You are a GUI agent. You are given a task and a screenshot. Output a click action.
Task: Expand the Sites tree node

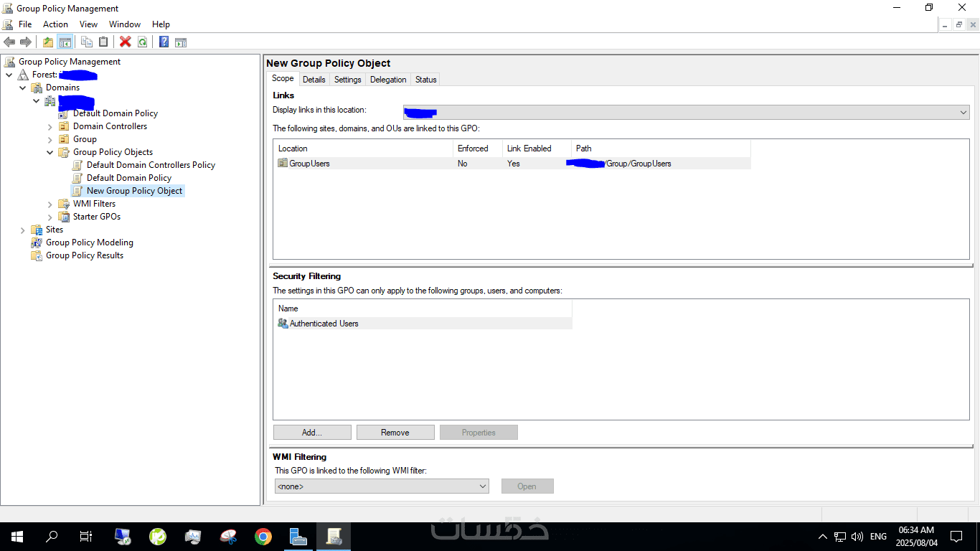[22, 230]
